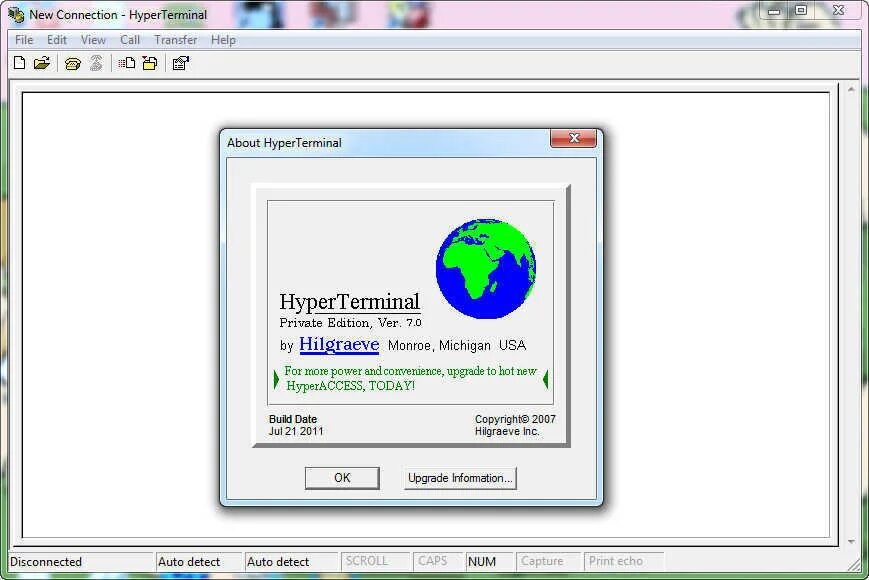
Task: Click the Copyright 2007 text
Action: click(x=515, y=419)
